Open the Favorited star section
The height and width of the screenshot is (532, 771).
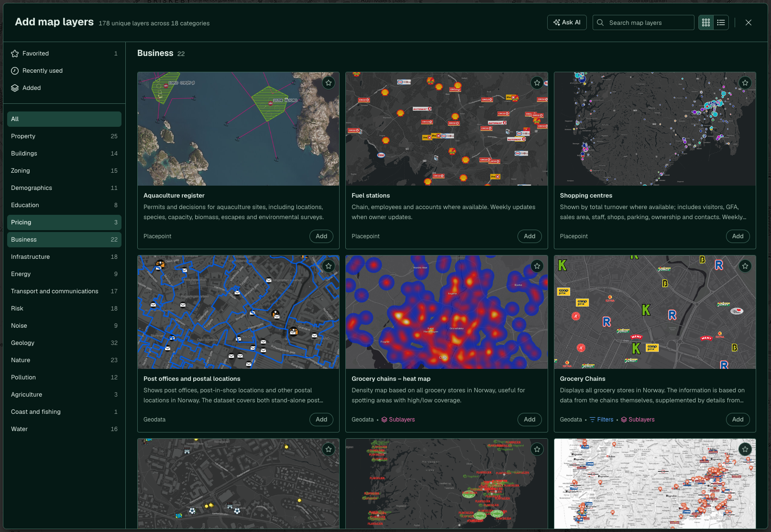click(x=64, y=54)
